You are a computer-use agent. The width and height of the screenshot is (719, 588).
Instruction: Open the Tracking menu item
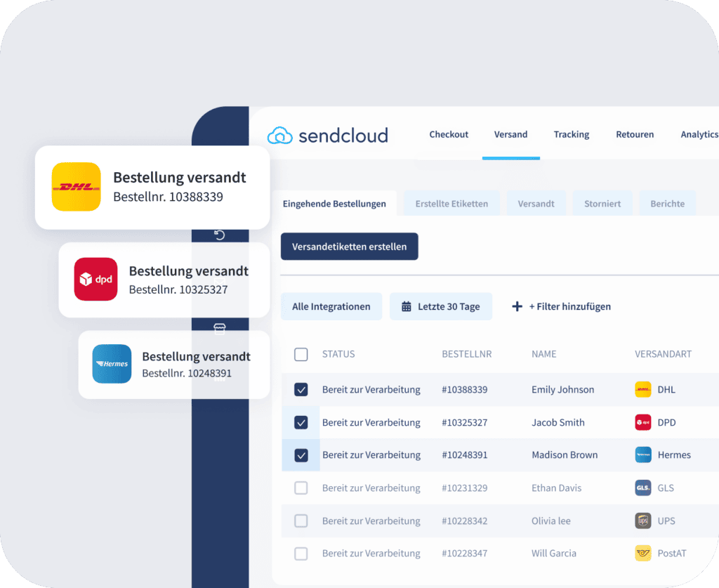(571, 134)
